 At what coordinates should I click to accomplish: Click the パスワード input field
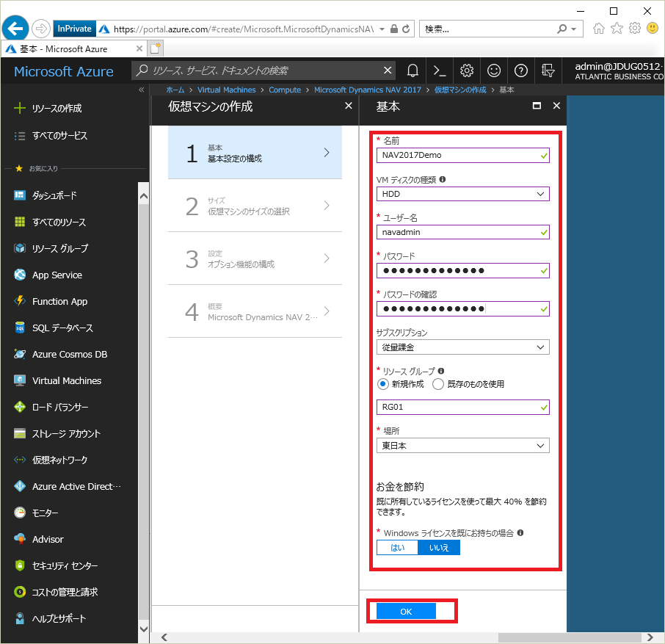click(462, 271)
